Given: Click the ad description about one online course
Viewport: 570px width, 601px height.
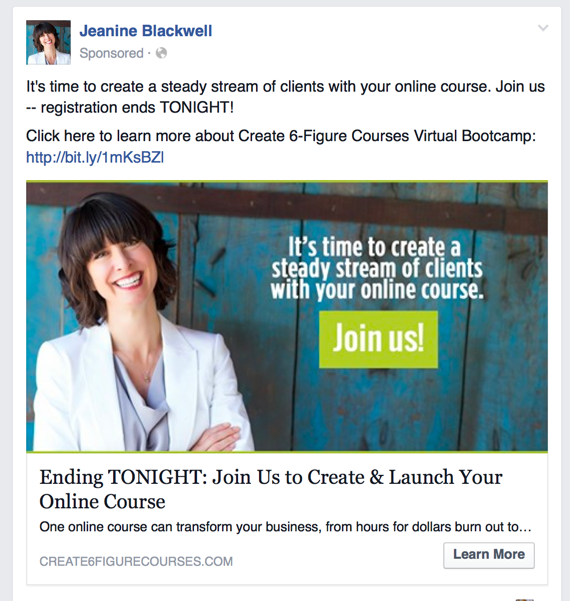Looking at the screenshot, I should coord(285,527).
